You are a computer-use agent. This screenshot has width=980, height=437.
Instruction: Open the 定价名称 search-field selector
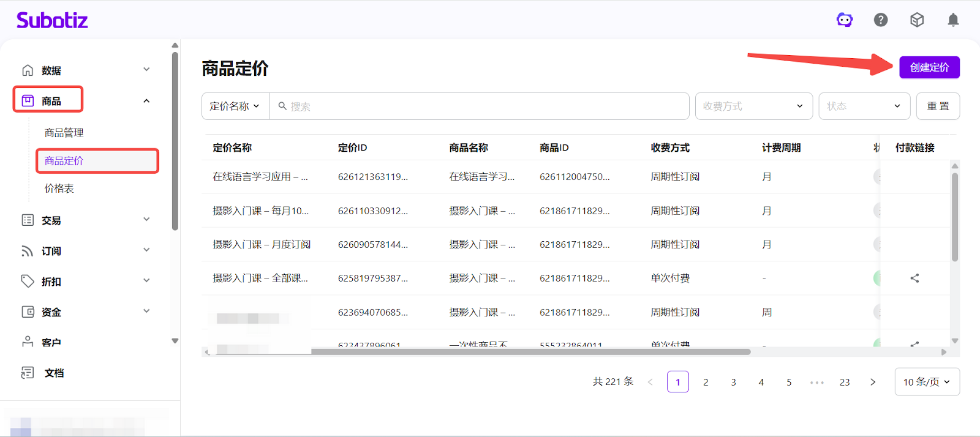235,106
